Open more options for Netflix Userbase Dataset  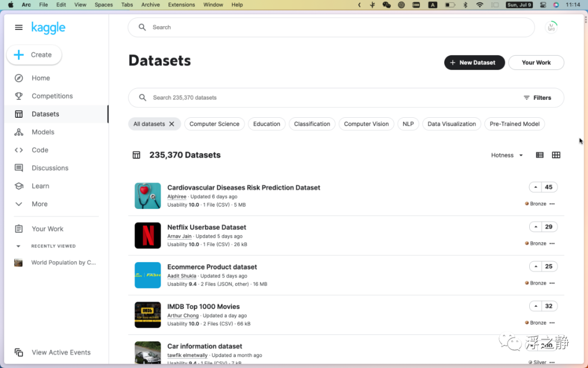click(552, 243)
